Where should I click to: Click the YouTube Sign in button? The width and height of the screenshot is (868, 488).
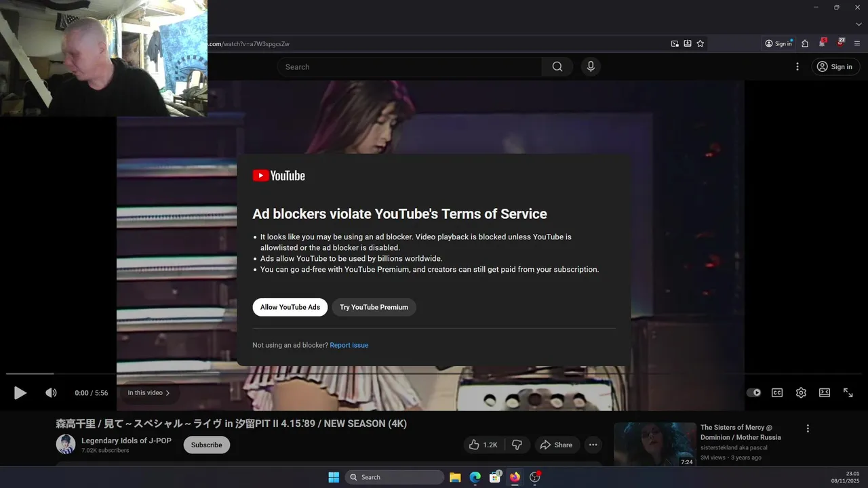coord(835,66)
